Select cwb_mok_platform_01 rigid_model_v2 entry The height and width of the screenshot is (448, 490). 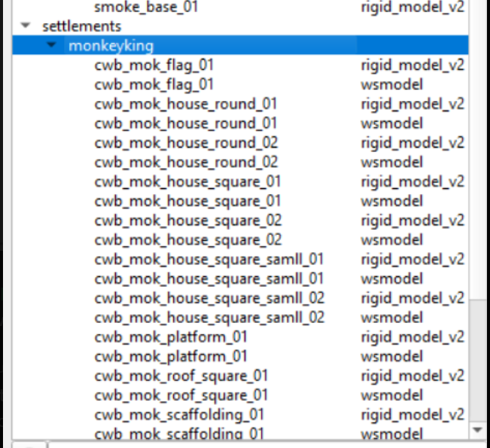240,337
